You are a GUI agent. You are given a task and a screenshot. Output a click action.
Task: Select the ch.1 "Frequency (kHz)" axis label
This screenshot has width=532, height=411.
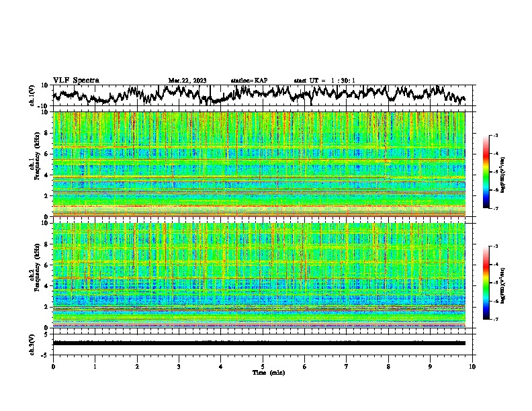pyautogui.click(x=37, y=156)
